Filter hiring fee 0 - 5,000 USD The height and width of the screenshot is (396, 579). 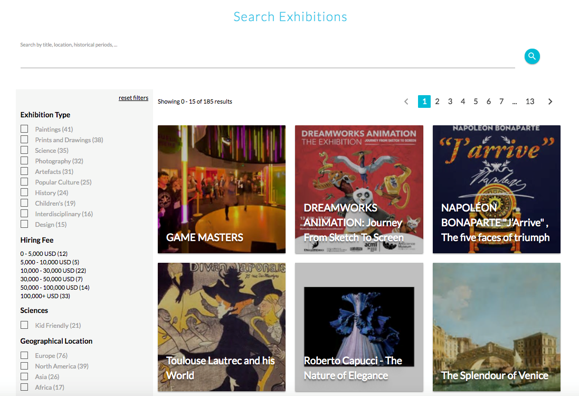(x=44, y=253)
